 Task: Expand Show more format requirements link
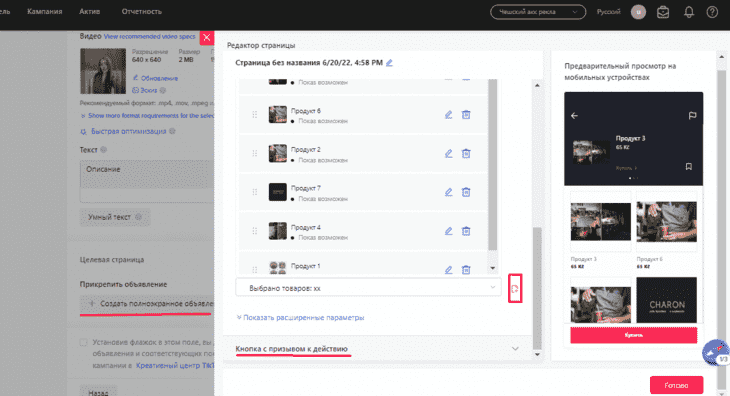[x=148, y=115]
